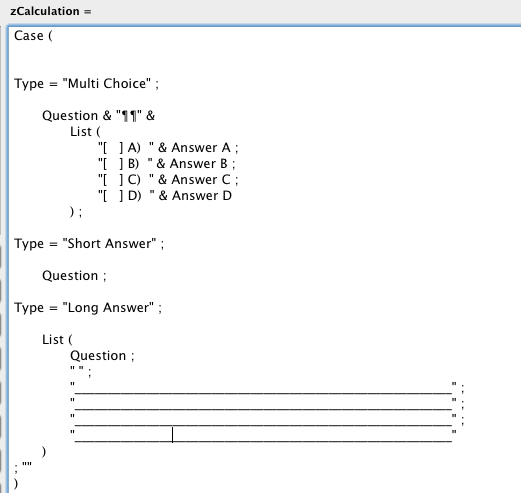This screenshot has height=493, width=521.
Task: Click the Question ; line under Short Answer
Action: pos(74,276)
